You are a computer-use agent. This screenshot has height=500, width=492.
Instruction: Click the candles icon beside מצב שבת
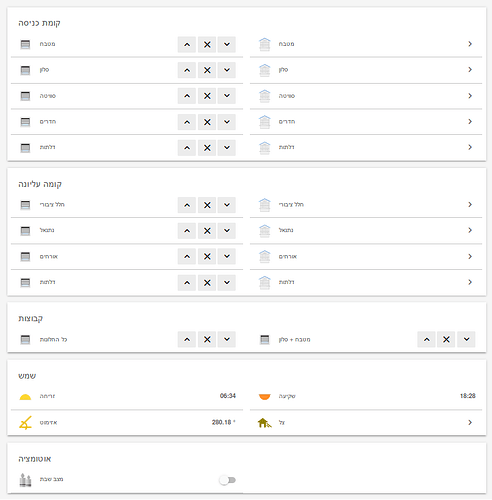coord(25,480)
